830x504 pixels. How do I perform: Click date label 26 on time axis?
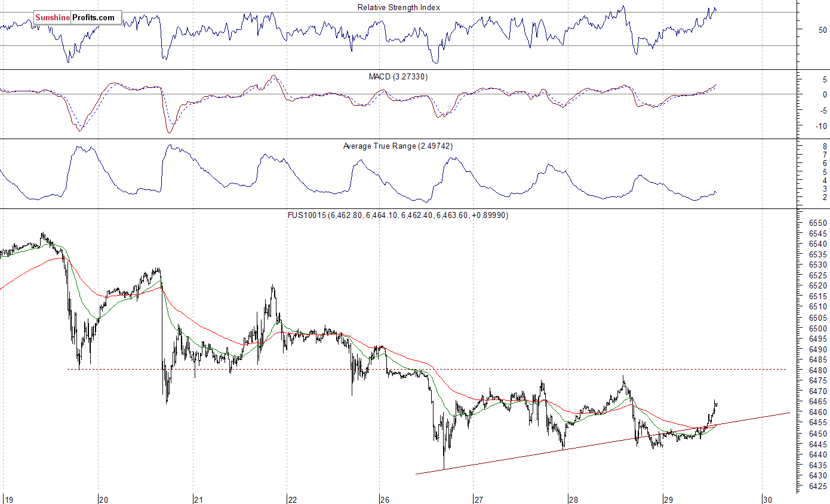coord(385,499)
